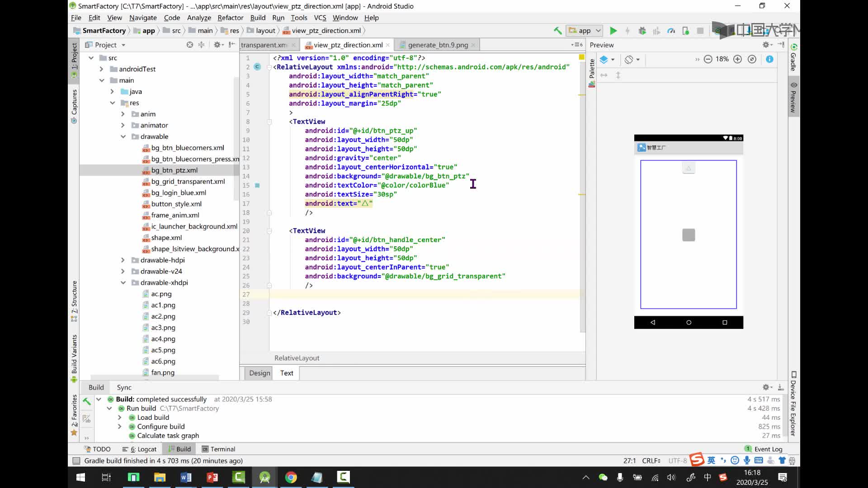
Task: Open the Structure tool window
Action: coord(75,301)
